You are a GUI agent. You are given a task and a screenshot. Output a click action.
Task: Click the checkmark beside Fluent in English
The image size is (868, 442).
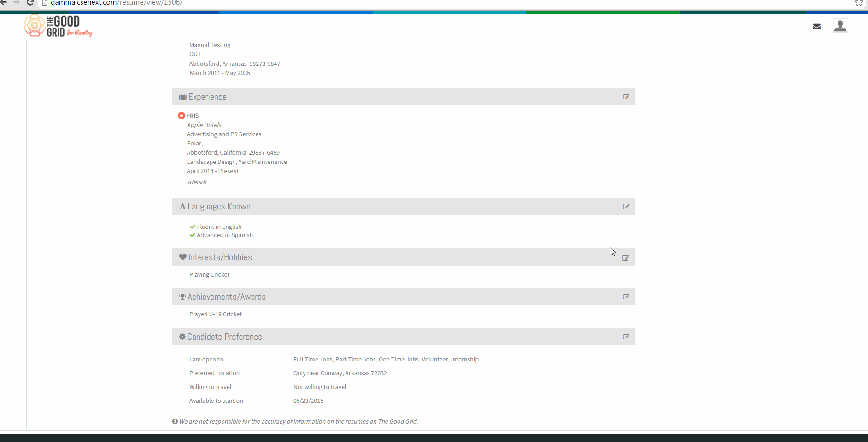(193, 227)
